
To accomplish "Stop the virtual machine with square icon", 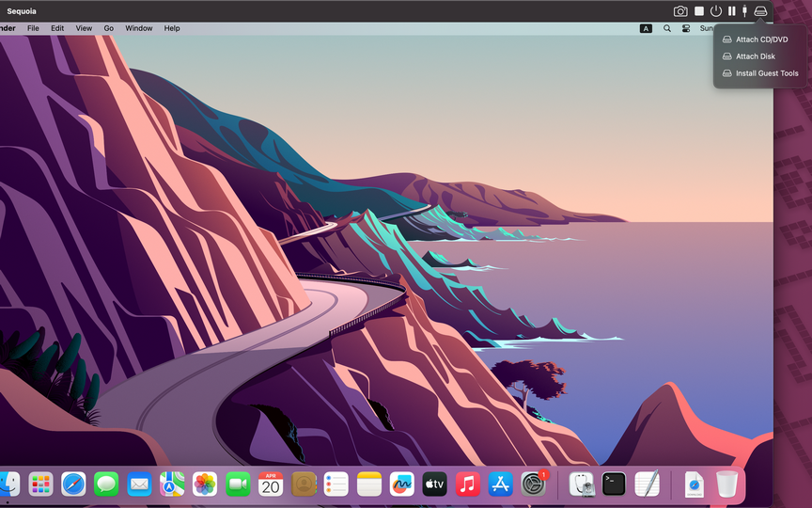I will click(x=699, y=11).
